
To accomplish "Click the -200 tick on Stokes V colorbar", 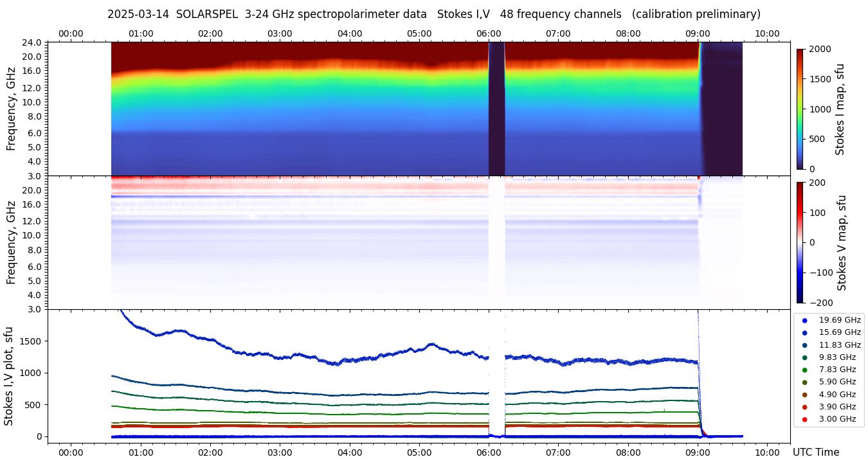I will coord(821,302).
